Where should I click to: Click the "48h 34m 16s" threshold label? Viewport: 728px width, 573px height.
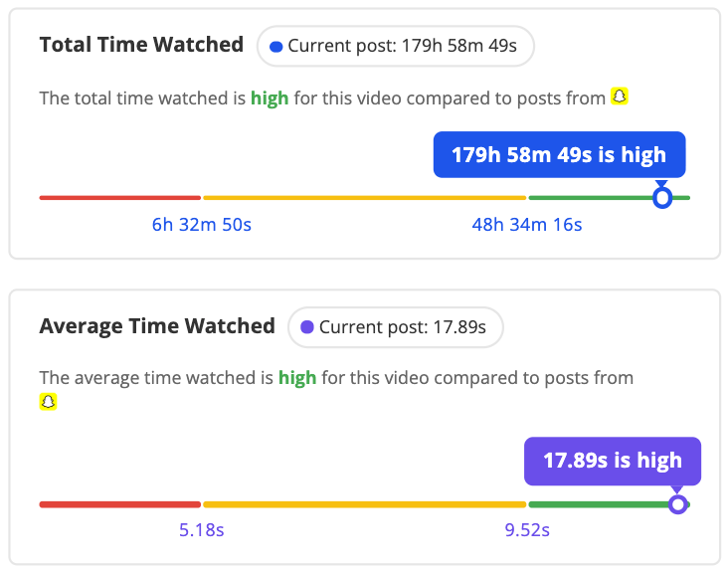(527, 225)
